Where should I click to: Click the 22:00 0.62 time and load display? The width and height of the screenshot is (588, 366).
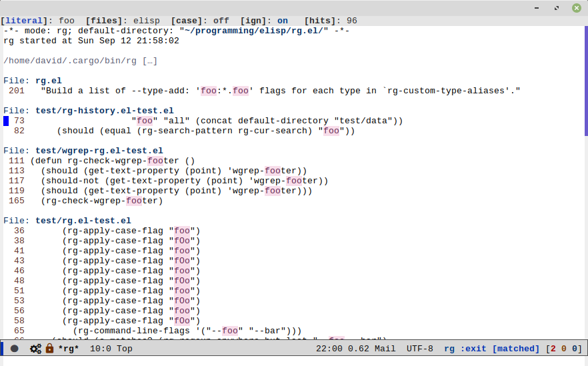(343, 349)
